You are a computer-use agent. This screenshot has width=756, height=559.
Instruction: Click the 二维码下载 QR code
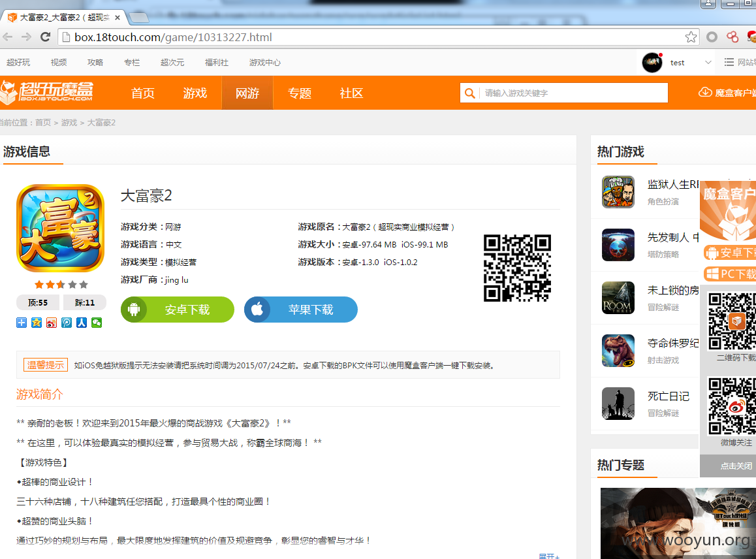point(732,321)
